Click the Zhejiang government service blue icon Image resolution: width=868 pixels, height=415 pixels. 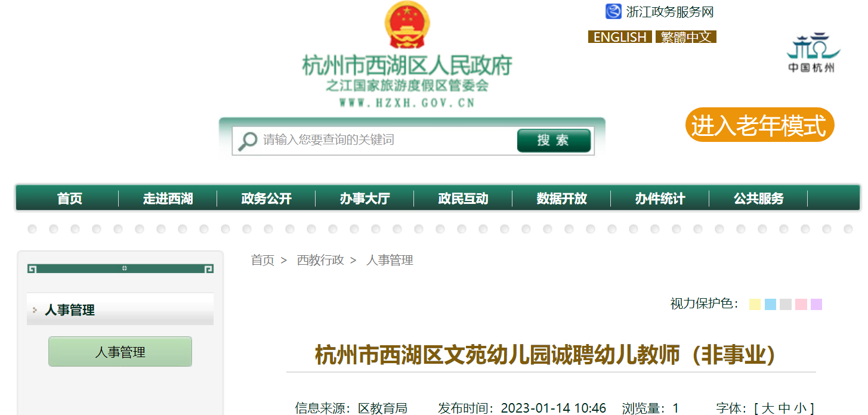pos(613,11)
